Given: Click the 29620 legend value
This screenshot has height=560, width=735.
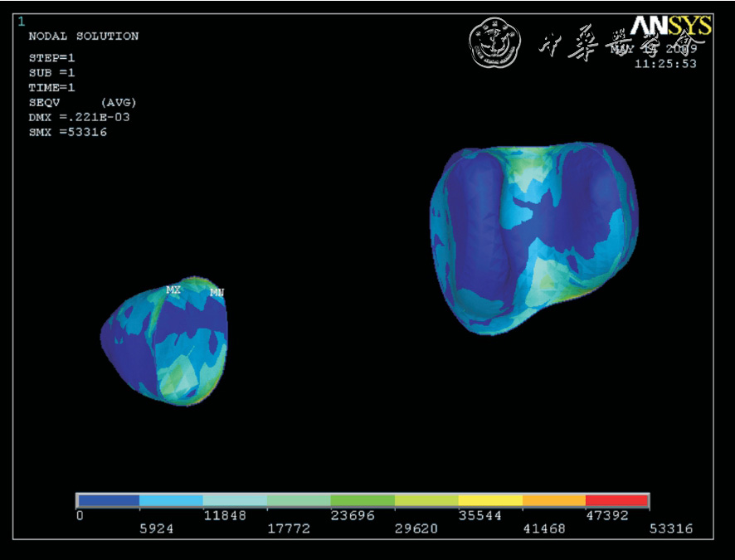Looking at the screenshot, I should (416, 529).
